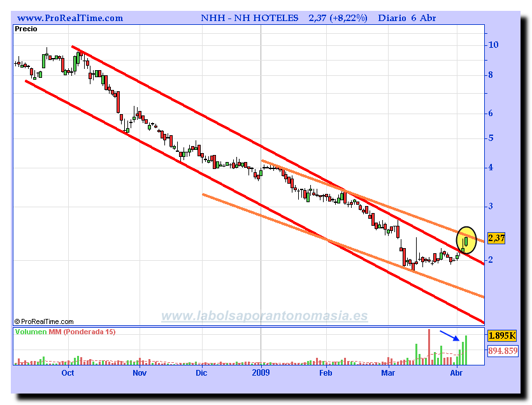Click the 2 price level on scale
The width and height of the screenshot is (532, 405).
pos(490,260)
